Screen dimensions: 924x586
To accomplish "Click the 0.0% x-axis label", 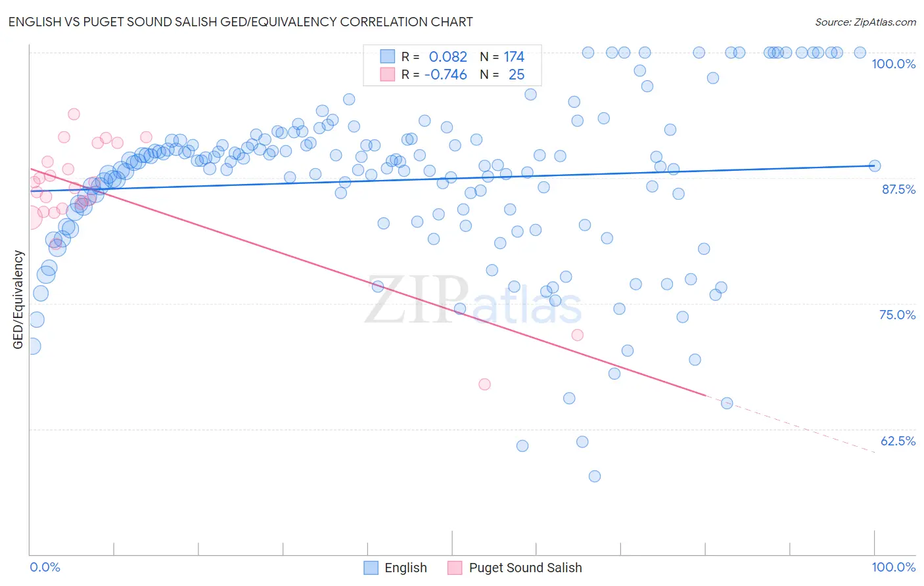I will 45,567.
